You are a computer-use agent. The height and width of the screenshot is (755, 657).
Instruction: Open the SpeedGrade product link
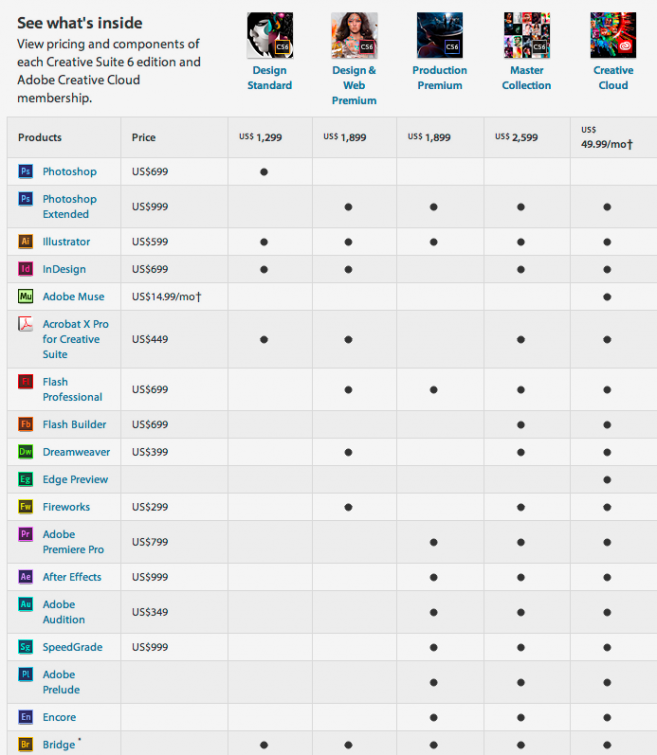click(x=72, y=647)
